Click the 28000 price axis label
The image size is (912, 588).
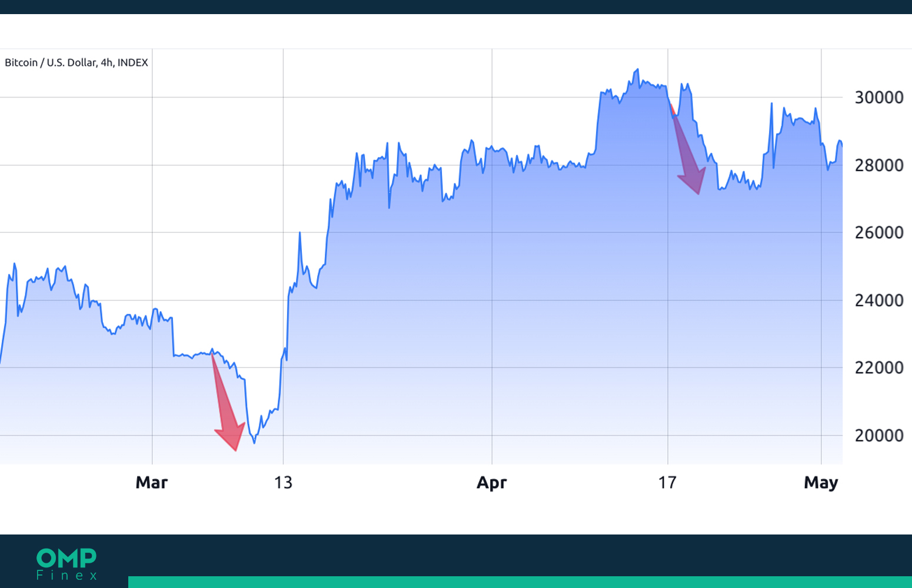coord(879,165)
